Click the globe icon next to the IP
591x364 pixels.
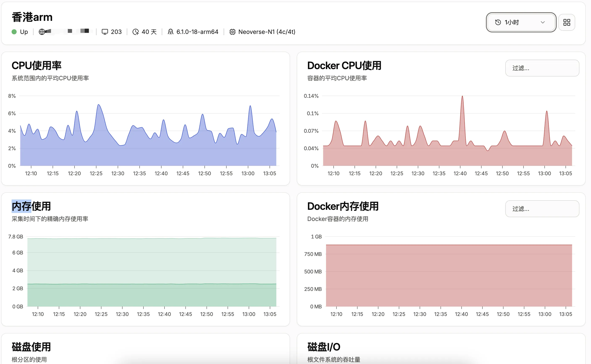tap(42, 32)
